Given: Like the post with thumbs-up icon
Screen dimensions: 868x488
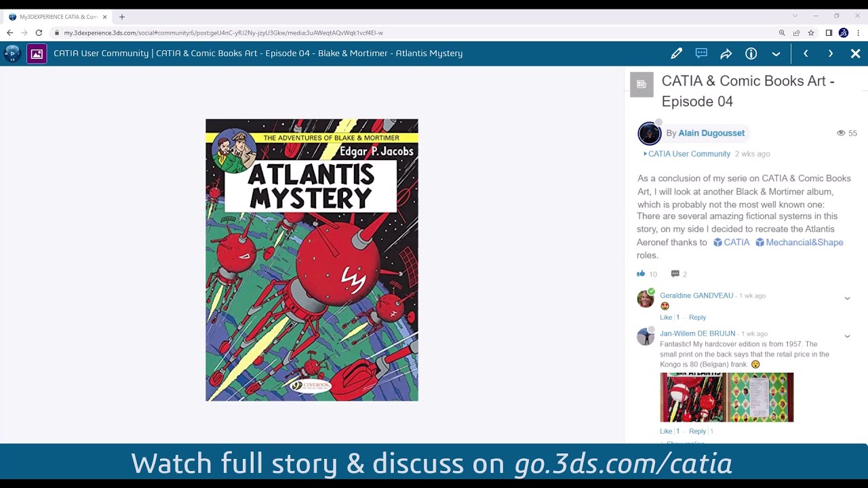Looking at the screenshot, I should (641, 274).
